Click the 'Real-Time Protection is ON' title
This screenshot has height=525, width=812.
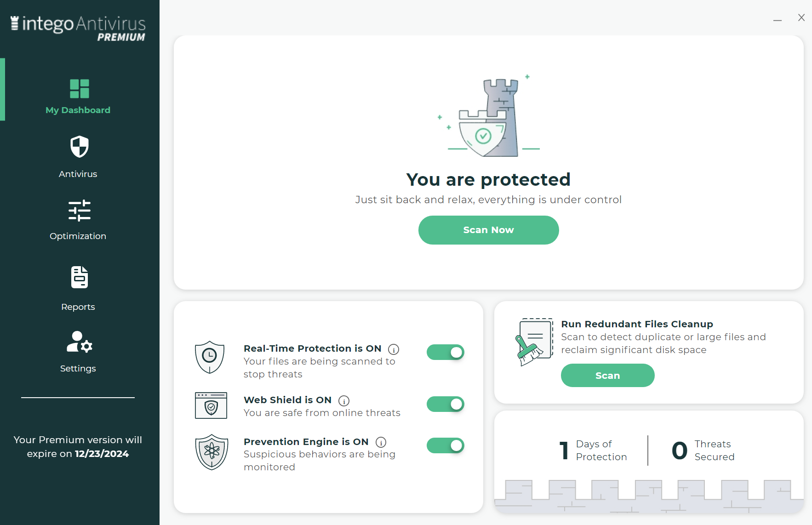coord(313,348)
